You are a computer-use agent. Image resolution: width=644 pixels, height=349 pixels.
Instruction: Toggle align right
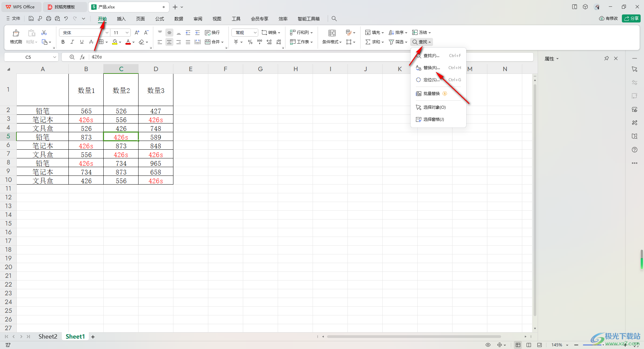179,42
